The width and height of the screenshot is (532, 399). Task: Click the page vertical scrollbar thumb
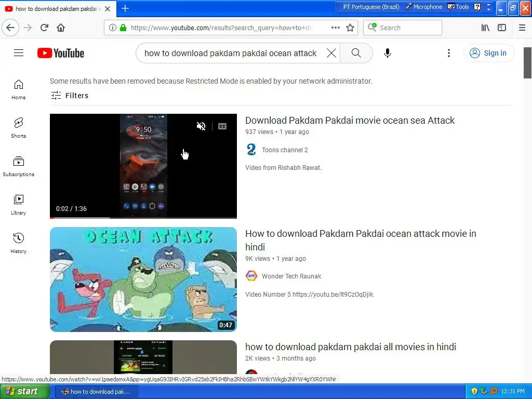coord(528,63)
